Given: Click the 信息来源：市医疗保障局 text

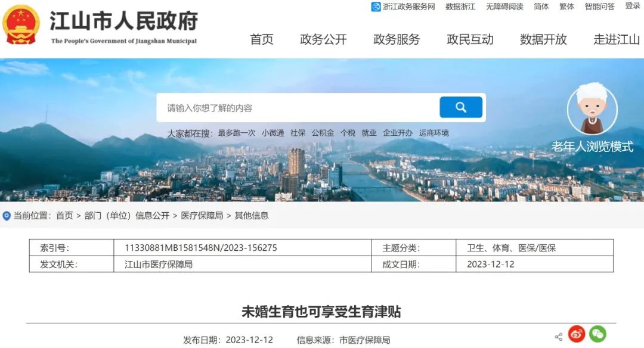Looking at the screenshot, I should pos(343,340).
